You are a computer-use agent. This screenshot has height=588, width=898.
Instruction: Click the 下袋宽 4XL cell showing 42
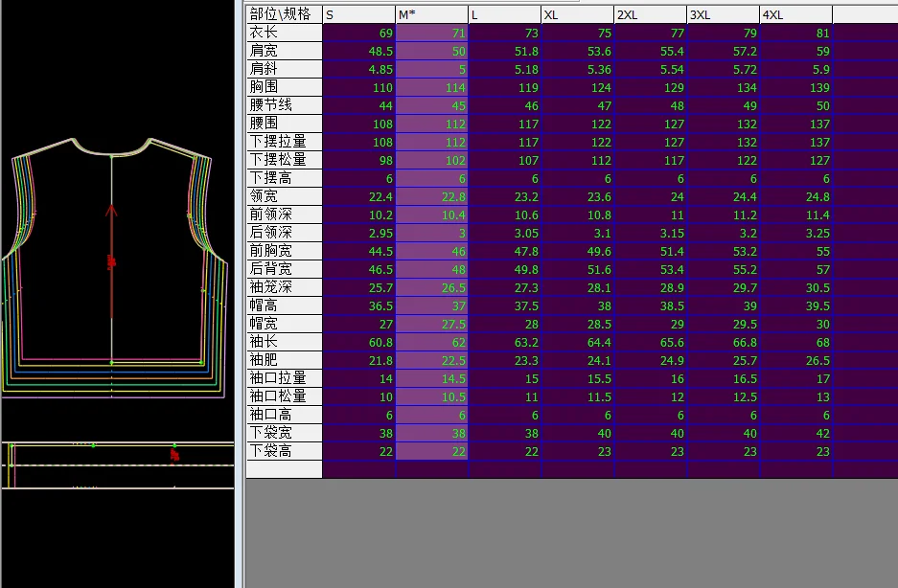[x=795, y=433]
